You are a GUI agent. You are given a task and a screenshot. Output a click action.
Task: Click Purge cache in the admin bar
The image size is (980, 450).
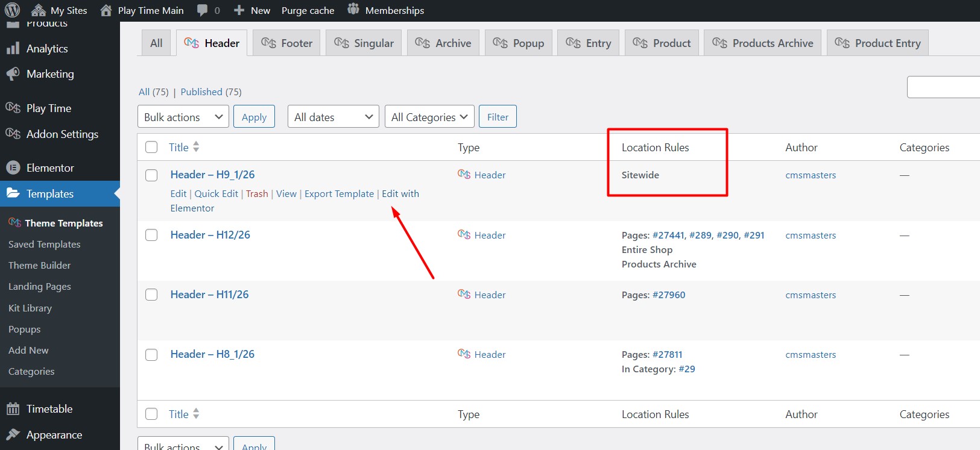point(308,10)
